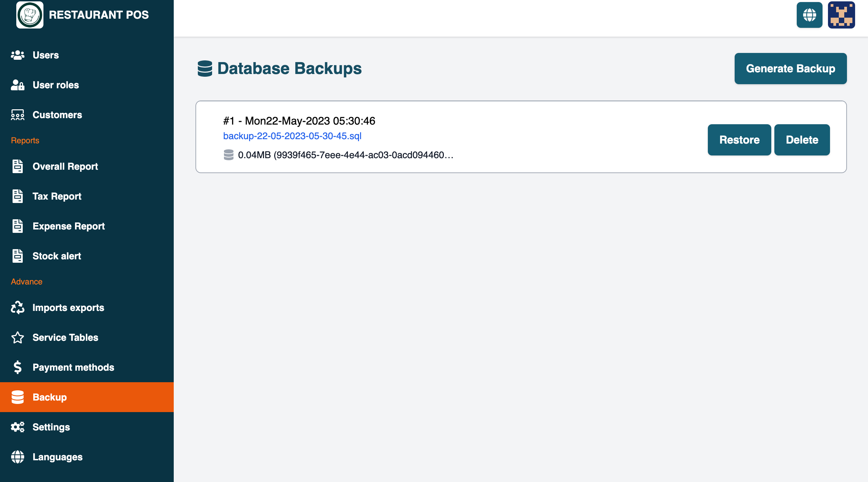Image resolution: width=868 pixels, height=482 pixels.
Task: Click the Customers icon in sidebar
Action: pos(18,115)
